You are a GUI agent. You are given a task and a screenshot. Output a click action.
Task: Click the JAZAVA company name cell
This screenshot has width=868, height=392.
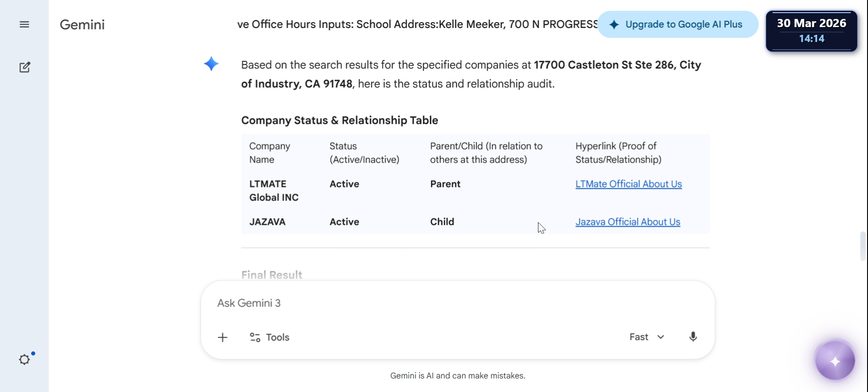click(268, 222)
